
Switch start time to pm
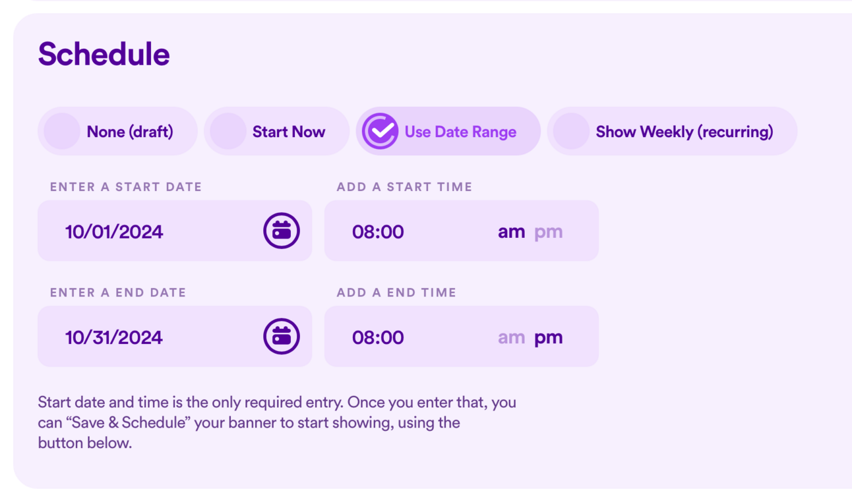tap(548, 232)
